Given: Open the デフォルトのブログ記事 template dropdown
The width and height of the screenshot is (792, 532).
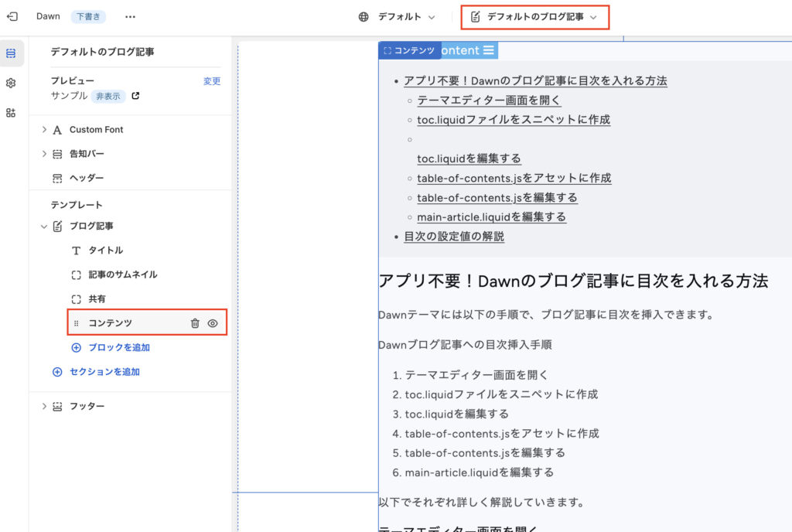Looking at the screenshot, I should point(535,17).
